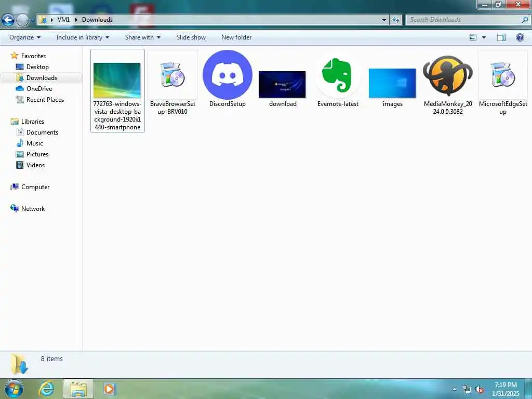Select the BraveBrowserSetup-BRV010 installer icon
The image size is (532, 399).
pyautogui.click(x=172, y=75)
